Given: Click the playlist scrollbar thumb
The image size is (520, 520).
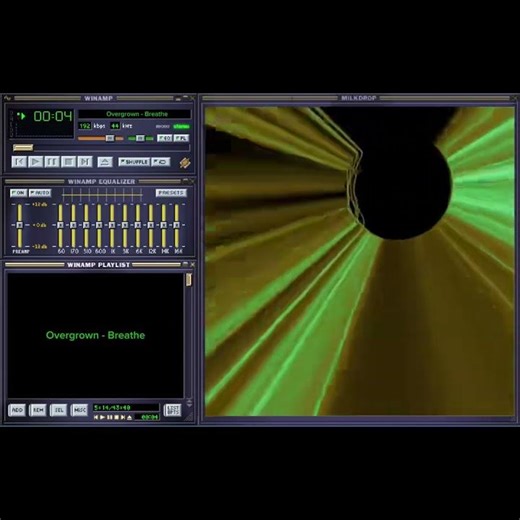Looking at the screenshot, I should pyautogui.click(x=189, y=280).
